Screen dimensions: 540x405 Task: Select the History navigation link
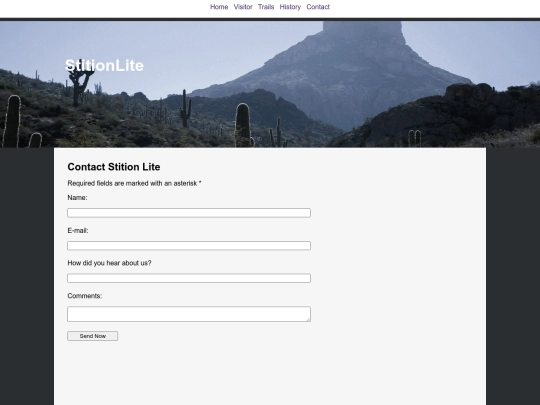point(290,7)
